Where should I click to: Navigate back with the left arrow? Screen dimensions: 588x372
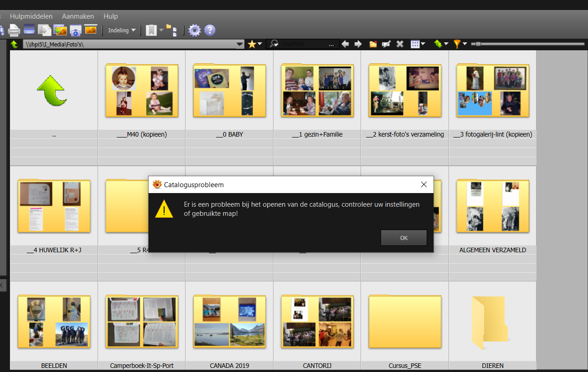point(345,44)
